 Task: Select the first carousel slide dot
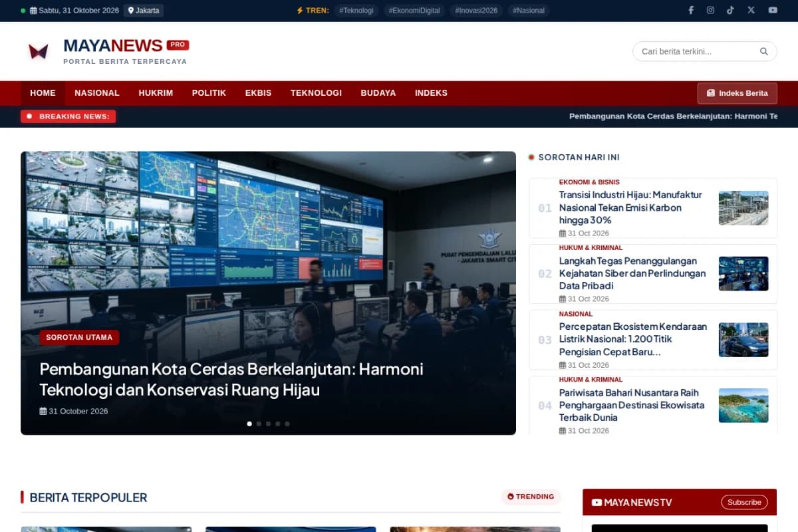249,424
